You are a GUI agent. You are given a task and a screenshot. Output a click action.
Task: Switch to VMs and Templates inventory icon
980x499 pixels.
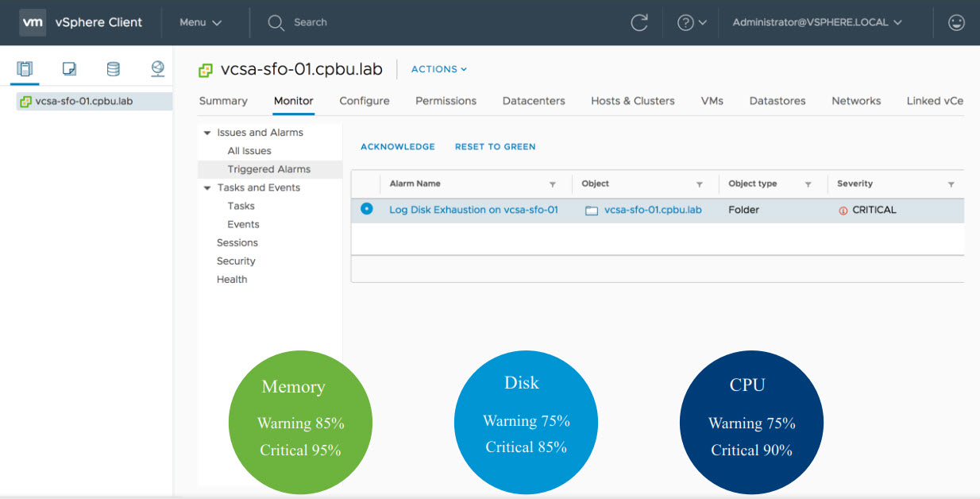[69, 69]
